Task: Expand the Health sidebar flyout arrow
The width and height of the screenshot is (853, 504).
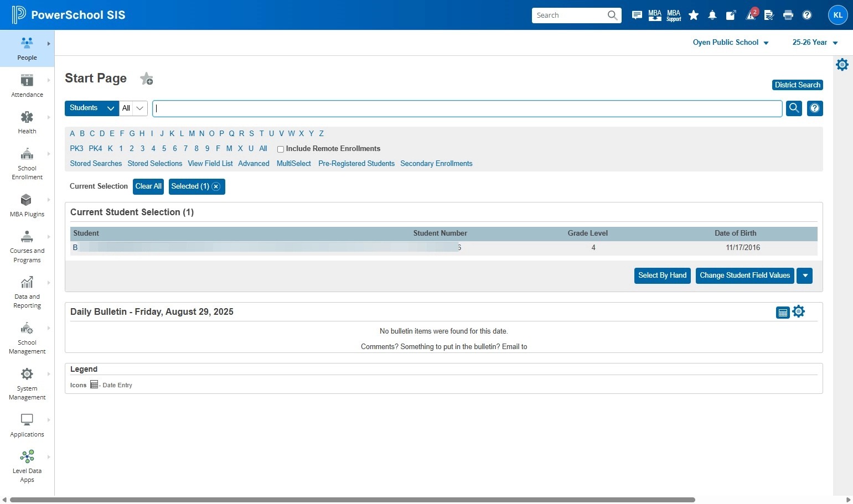Action: 49,117
